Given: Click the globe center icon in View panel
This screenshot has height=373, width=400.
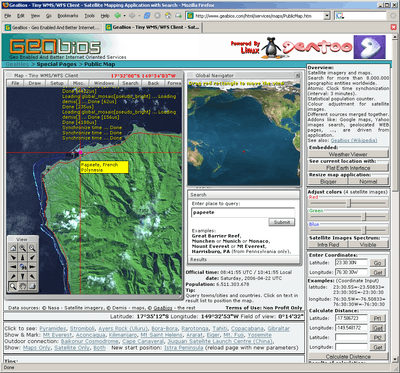Looking at the screenshot, I should [23, 267].
